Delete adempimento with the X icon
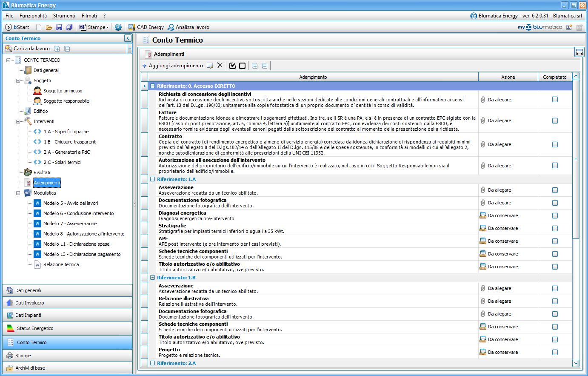Image resolution: width=588 pixels, height=376 pixels. click(x=220, y=66)
